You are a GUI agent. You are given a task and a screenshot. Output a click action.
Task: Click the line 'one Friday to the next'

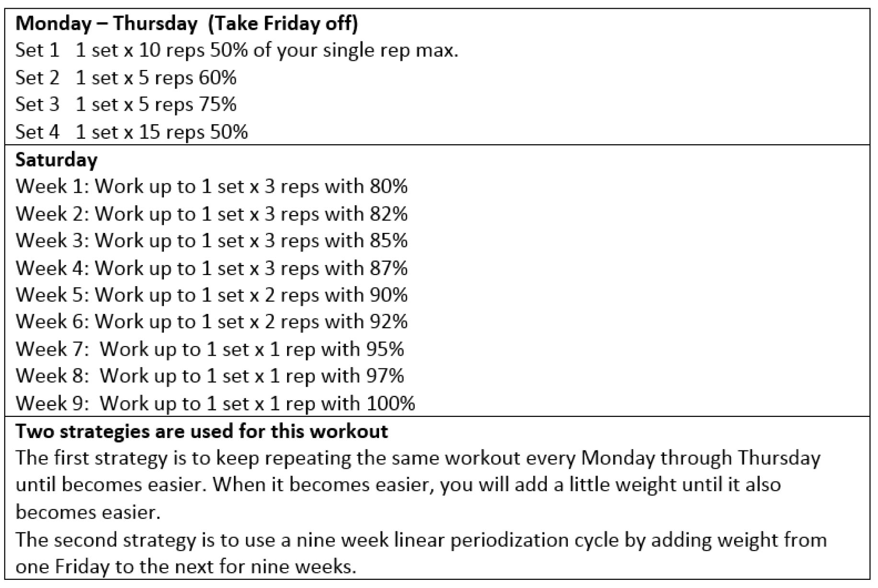(x=186, y=567)
